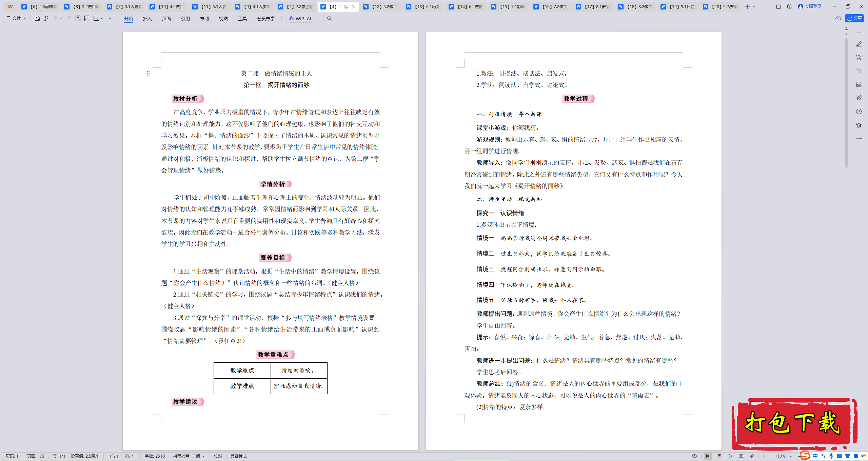Screen dimensions: 868x461
Task: Select the 会员专享 ribbon tab
Action: tap(265, 19)
